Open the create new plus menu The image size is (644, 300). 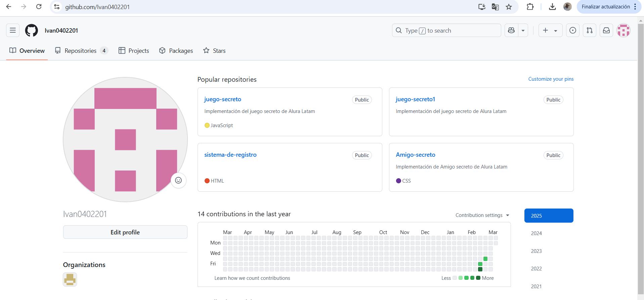point(550,30)
